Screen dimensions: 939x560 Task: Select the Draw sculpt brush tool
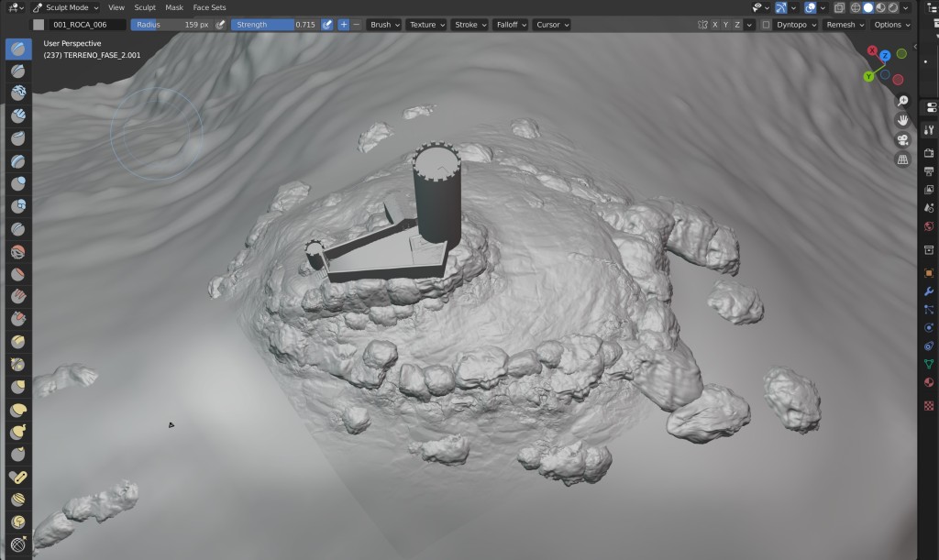18,49
